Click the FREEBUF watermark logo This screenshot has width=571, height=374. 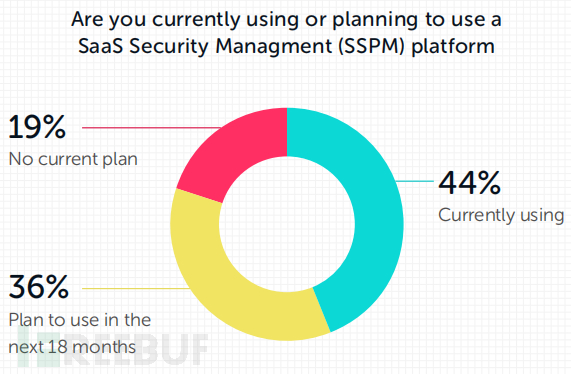(x=112, y=346)
